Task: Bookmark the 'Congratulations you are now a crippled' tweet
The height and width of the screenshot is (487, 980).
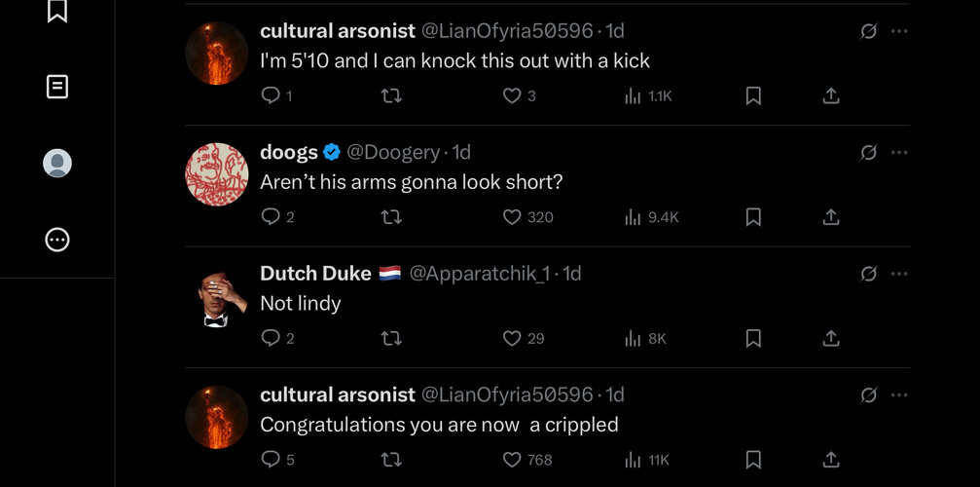Action: (x=753, y=460)
